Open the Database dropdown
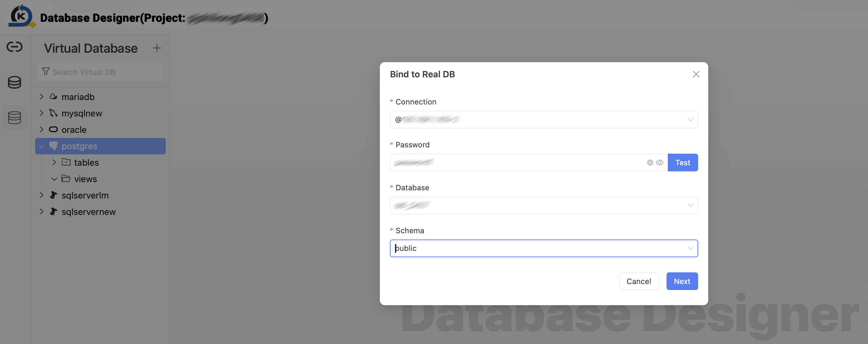This screenshot has height=344, width=868. click(543, 205)
